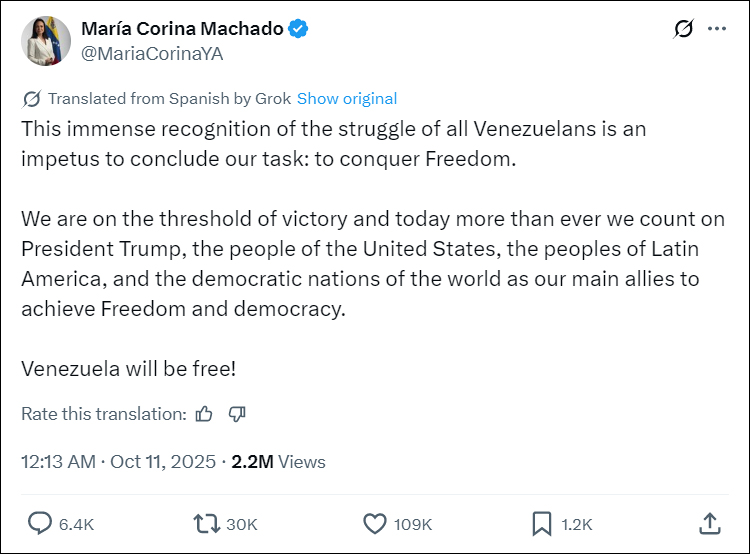Click the María Corina Machado display name
This screenshot has height=554, width=750.
pyautogui.click(x=181, y=29)
